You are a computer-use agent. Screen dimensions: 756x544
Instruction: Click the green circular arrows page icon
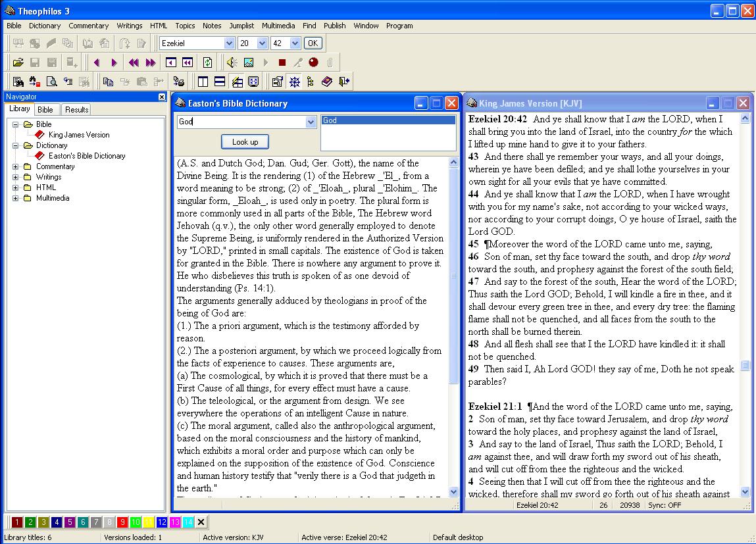(207, 62)
